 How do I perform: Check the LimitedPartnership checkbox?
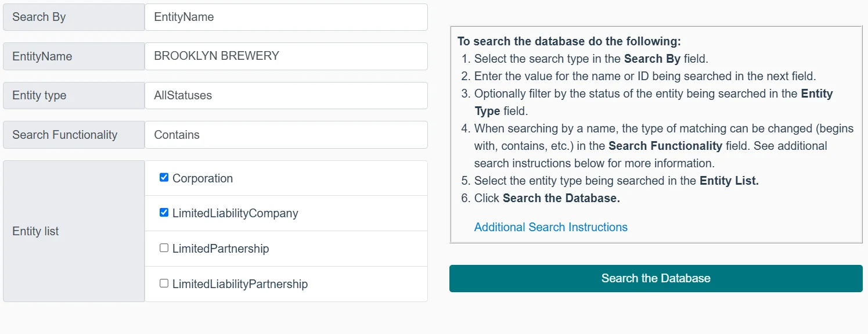click(x=164, y=248)
